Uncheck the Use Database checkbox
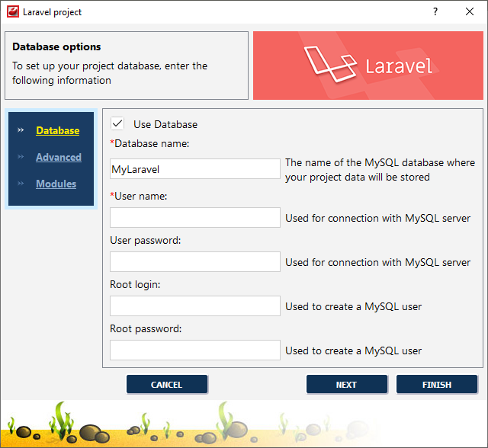This screenshot has width=488, height=448. click(x=117, y=123)
